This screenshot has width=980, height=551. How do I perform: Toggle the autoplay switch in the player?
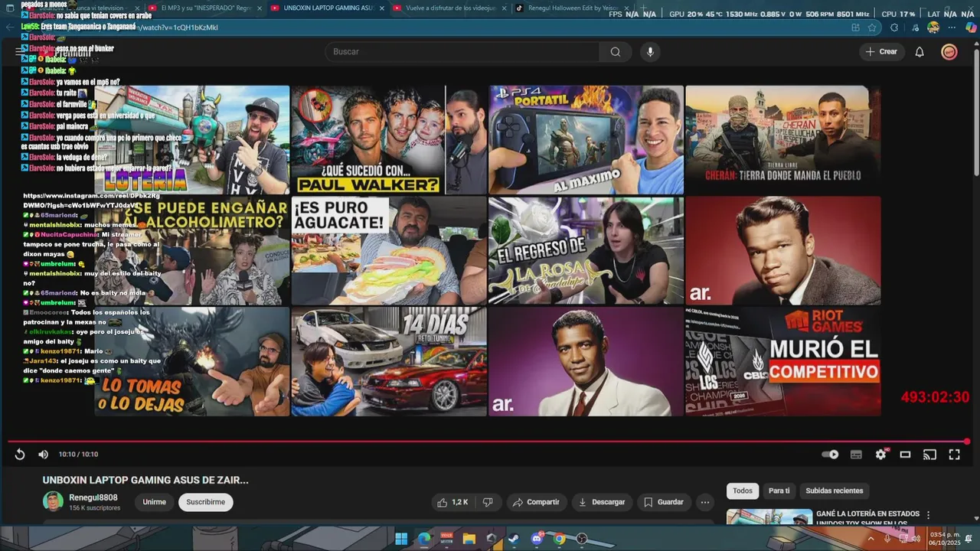click(830, 455)
